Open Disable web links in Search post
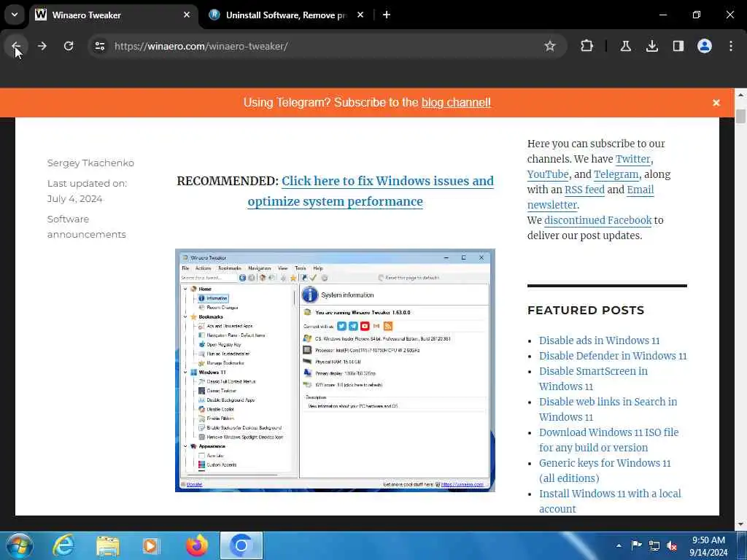This screenshot has width=747, height=560. (x=608, y=409)
